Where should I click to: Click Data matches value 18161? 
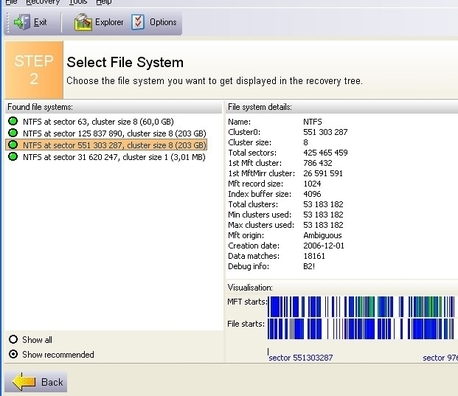pos(314,256)
